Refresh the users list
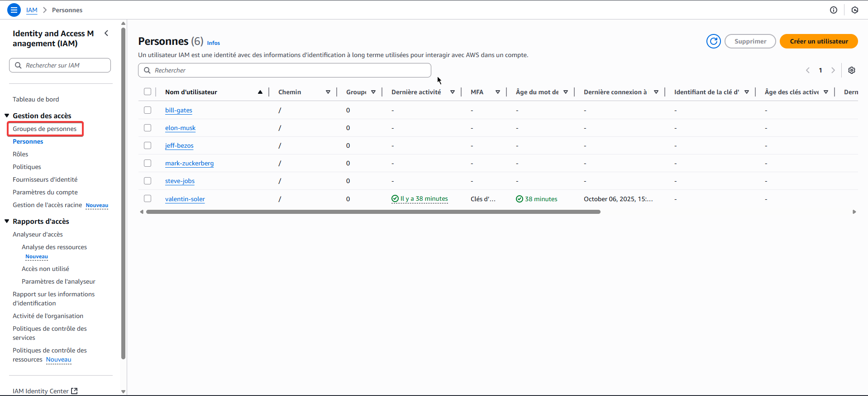 (714, 41)
